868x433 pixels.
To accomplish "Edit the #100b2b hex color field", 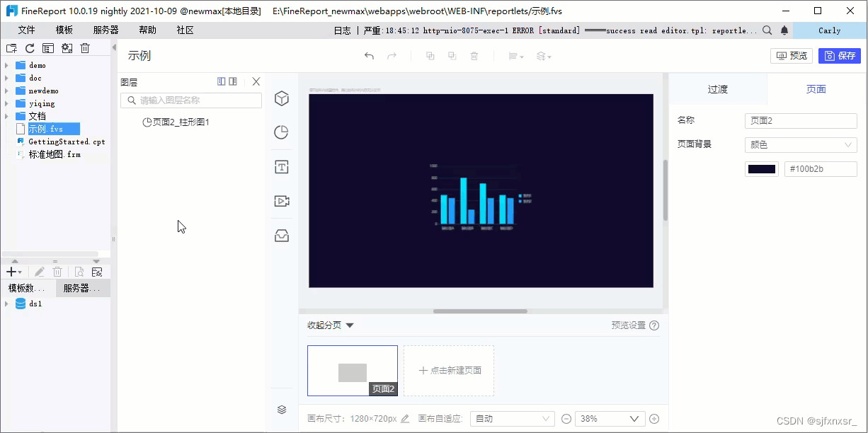I will point(821,169).
